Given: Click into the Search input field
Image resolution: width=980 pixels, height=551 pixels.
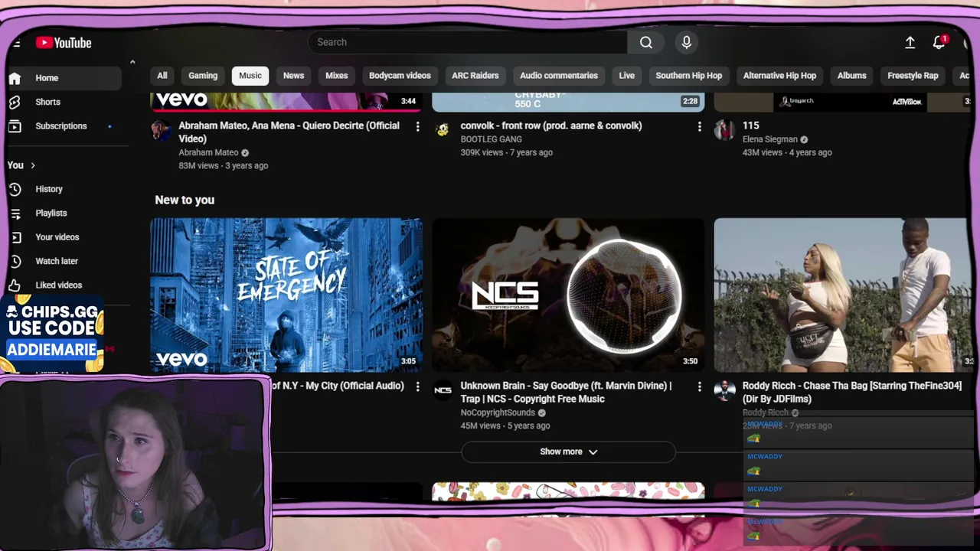Looking at the screenshot, I should [x=467, y=42].
